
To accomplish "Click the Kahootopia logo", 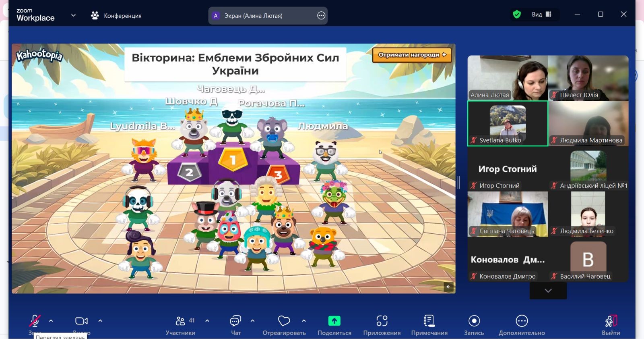I will click(x=39, y=55).
